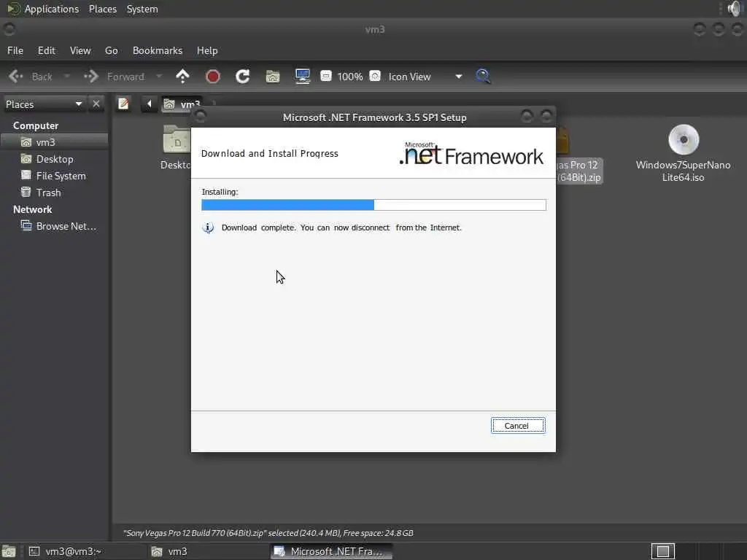
Task: Click show desktop icon in bottom panel
Action: pos(9,551)
